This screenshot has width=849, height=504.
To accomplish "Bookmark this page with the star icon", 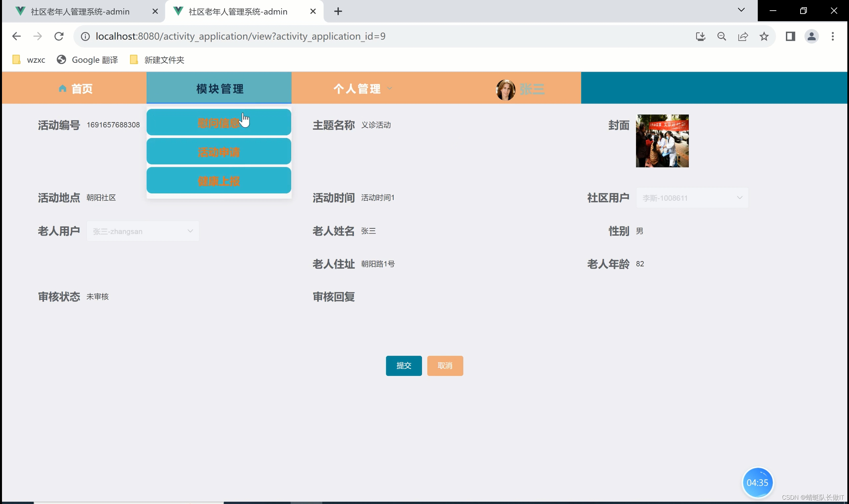I will coord(764,36).
